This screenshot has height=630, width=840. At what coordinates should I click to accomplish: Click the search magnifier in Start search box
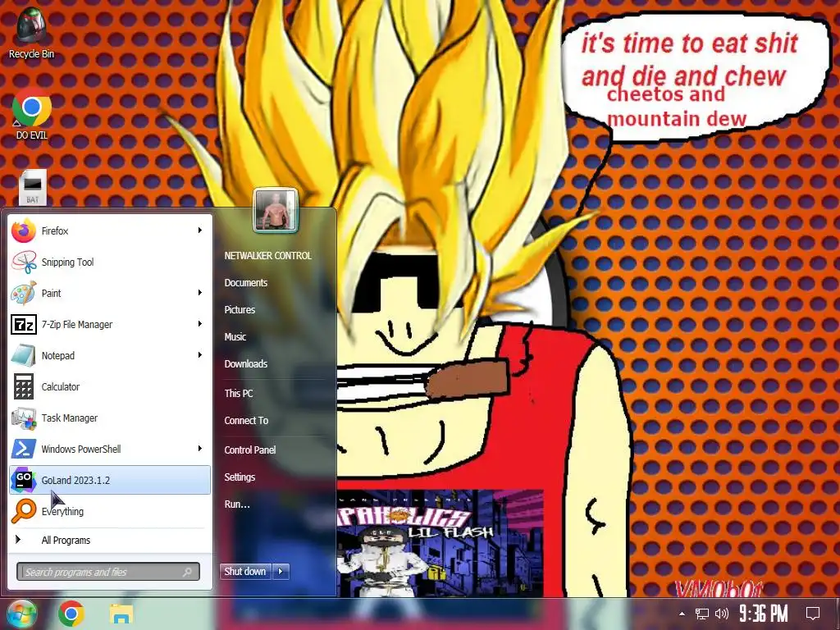[187, 572]
